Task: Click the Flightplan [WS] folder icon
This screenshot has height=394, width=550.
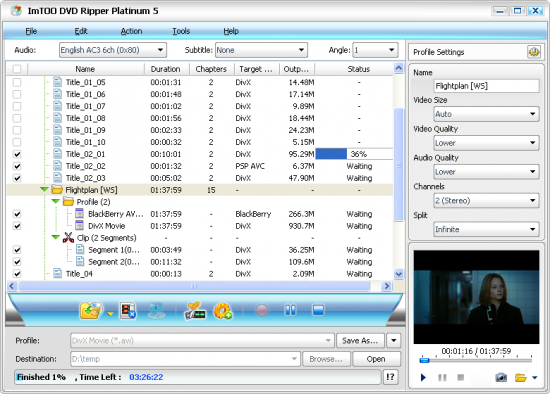Action: (x=57, y=190)
